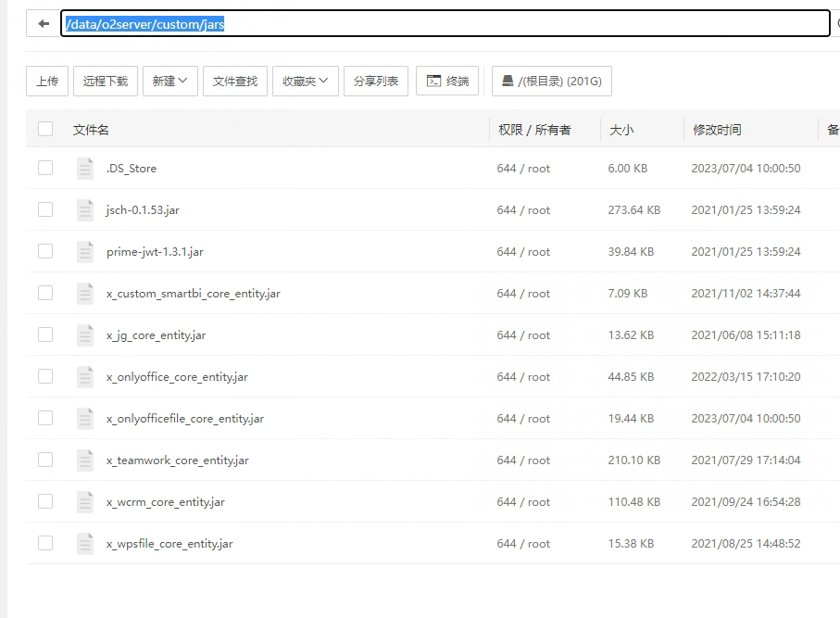This screenshot has height=618, width=840.
Task: Click the jsch-0.1.53.jar file icon
Action: [x=85, y=210]
